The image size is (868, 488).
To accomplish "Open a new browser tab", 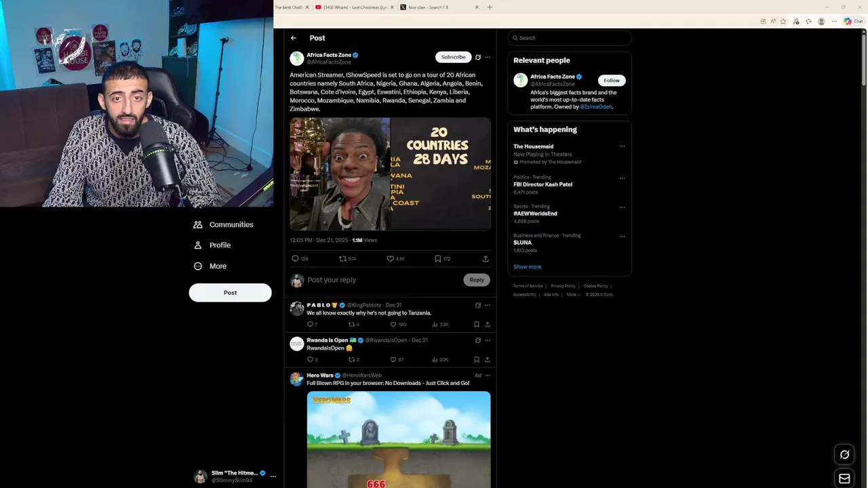I will (x=490, y=7).
